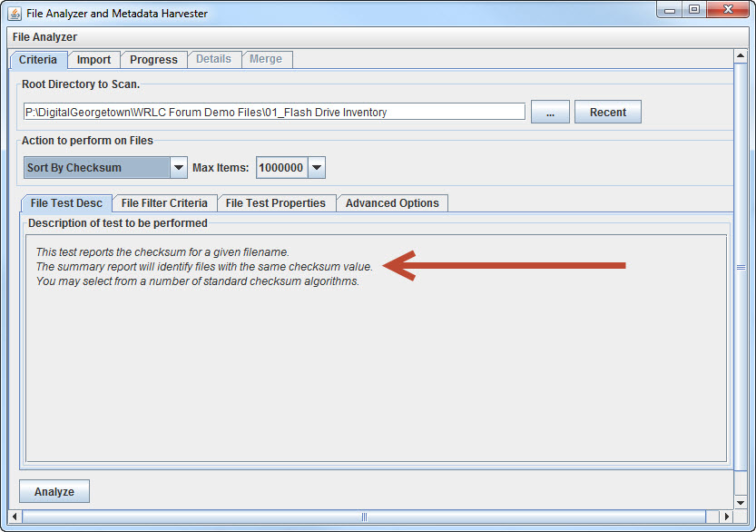
Task: Select the File Test Desc tab
Action: pyautogui.click(x=66, y=203)
